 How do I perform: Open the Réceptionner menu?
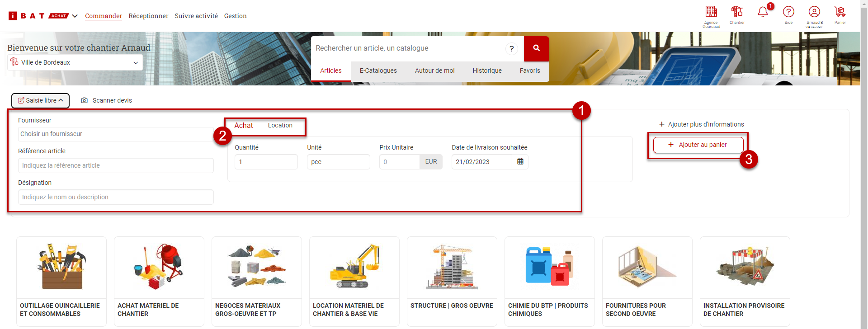coord(148,16)
